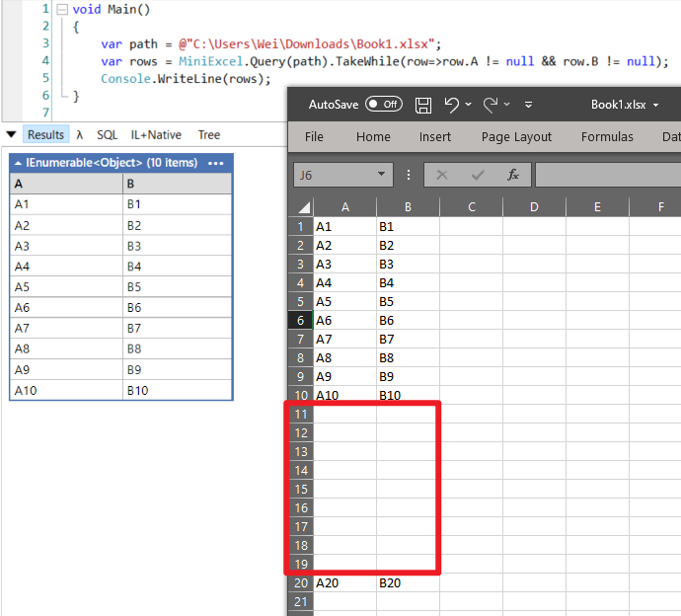
Task: Click TakeWhile in the code editor
Action: 367,61
